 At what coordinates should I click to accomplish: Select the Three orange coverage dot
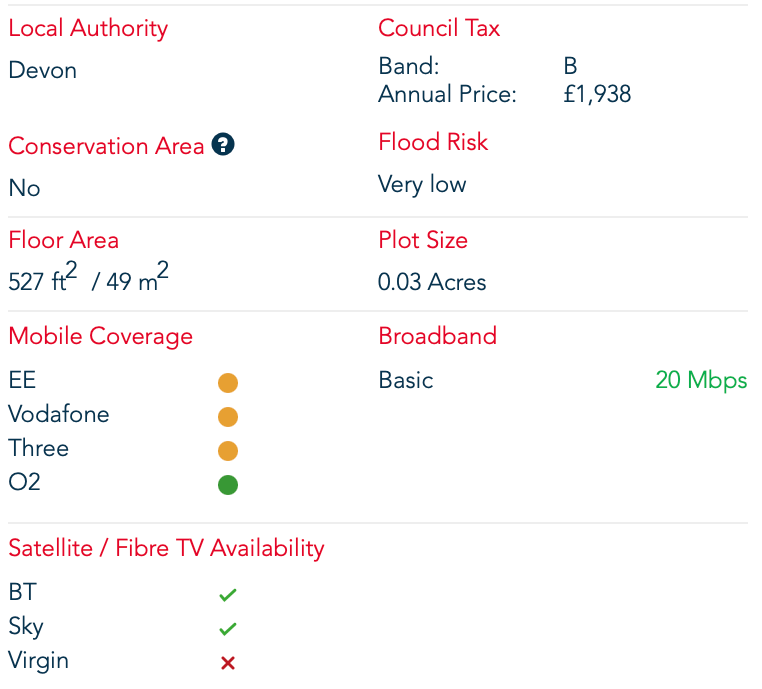(x=228, y=450)
